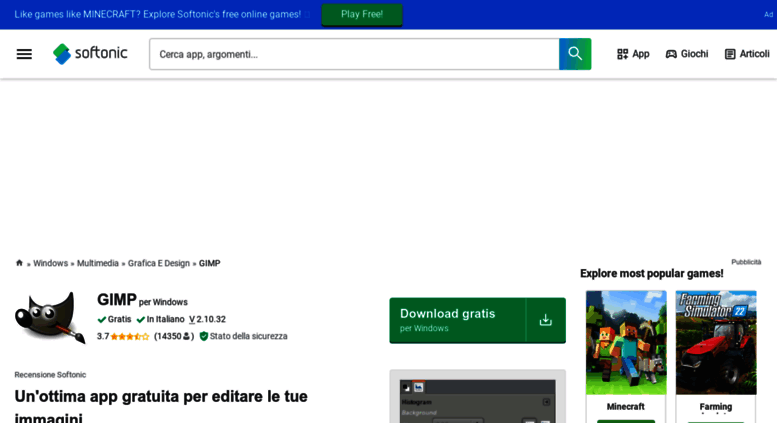Image resolution: width=777 pixels, height=423 pixels.
Task: Open the Giochi section
Action: [687, 54]
